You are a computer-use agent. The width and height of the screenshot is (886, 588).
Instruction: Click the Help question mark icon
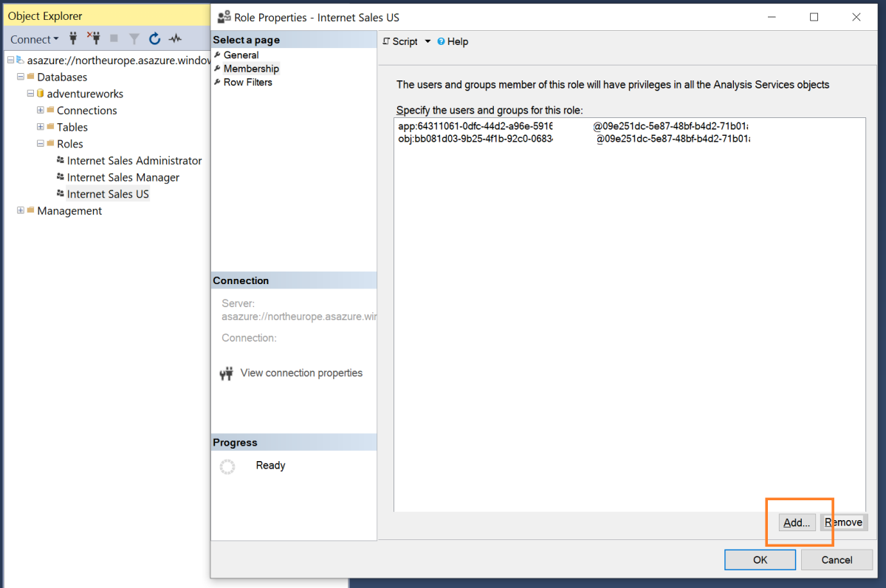tap(441, 42)
